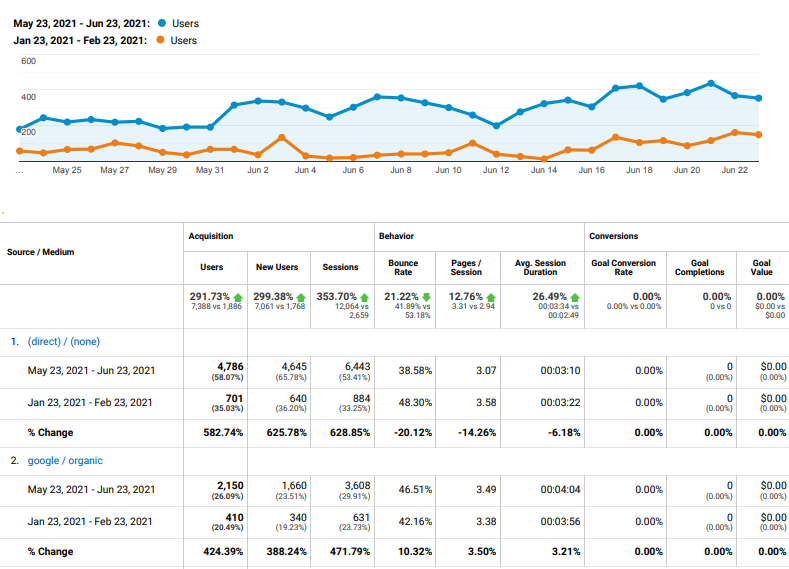The width and height of the screenshot is (789, 569).
Task: Click the orange Users legend dot
Action: (161, 40)
